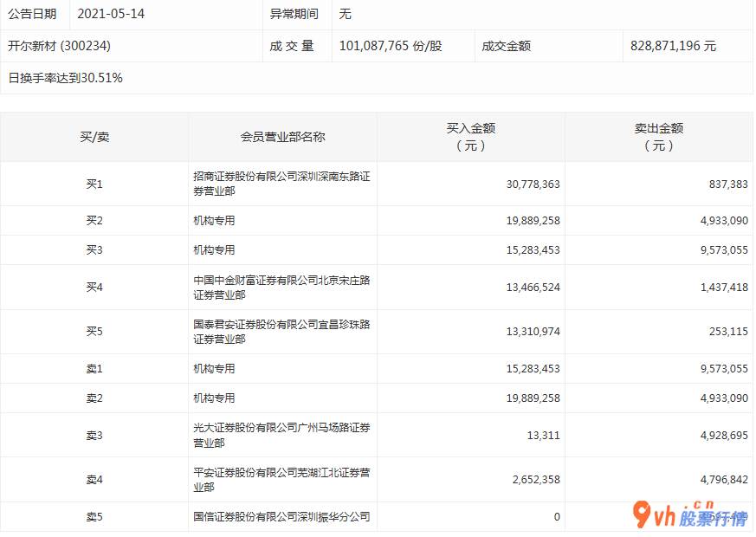Select 4,933,090 in the 买2 row

(x=724, y=221)
